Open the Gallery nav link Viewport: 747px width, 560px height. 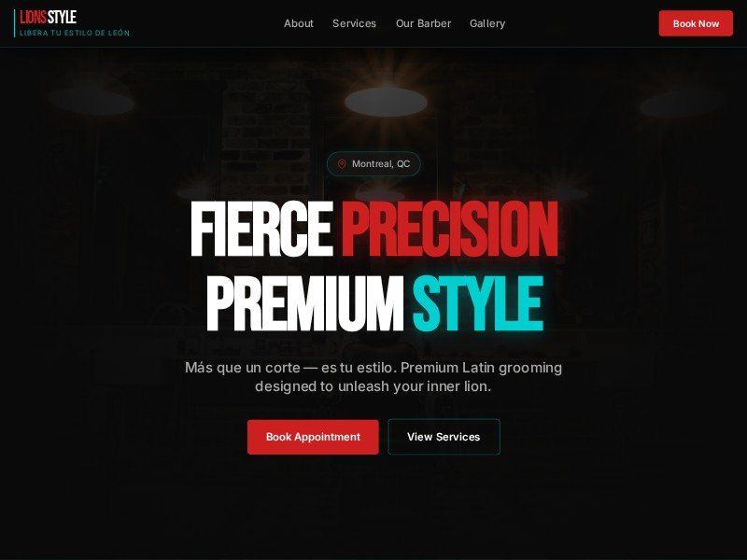tap(487, 23)
